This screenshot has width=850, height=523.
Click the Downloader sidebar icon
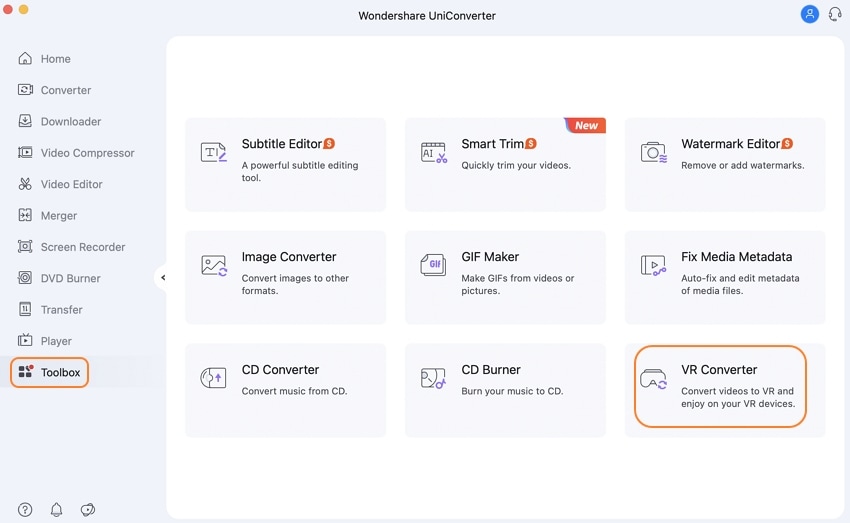[25, 121]
